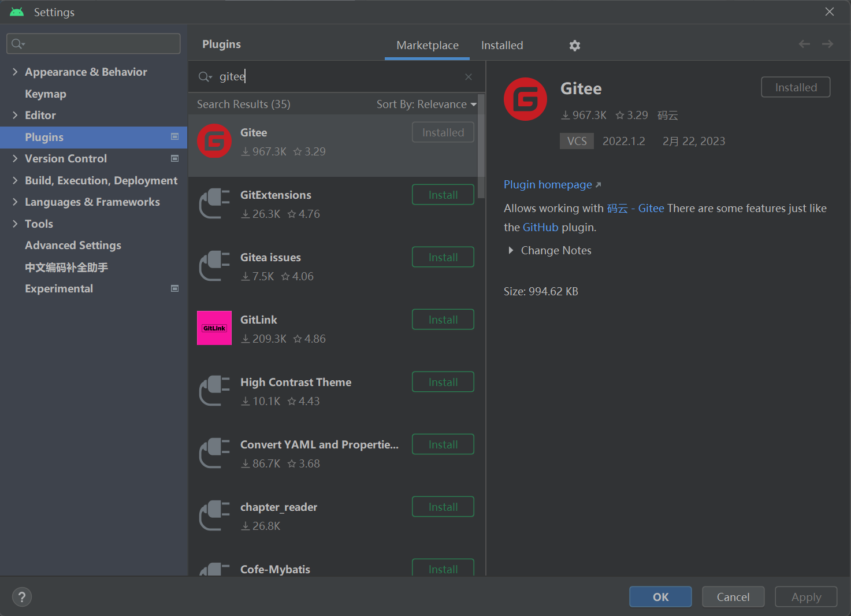Click the forward navigation arrow
851x616 pixels.
(827, 44)
